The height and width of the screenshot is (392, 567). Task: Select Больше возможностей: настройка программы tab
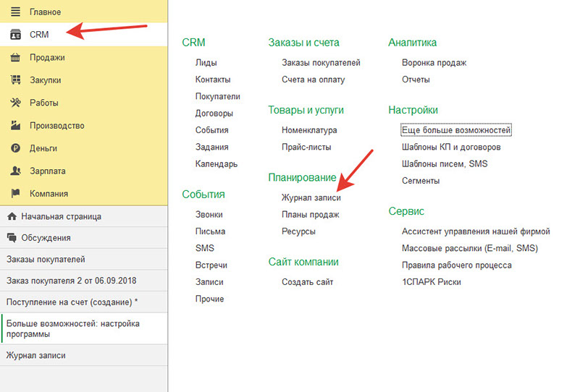[x=84, y=328]
